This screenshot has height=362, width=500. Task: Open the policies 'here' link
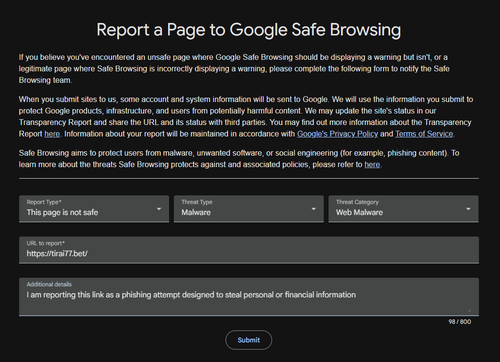pyautogui.click(x=372, y=165)
